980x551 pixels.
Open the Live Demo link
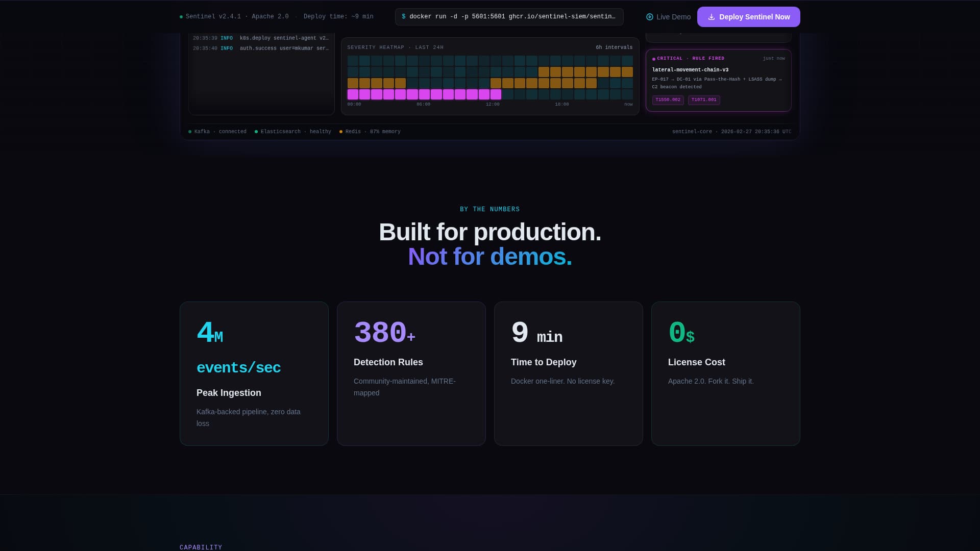(x=668, y=17)
